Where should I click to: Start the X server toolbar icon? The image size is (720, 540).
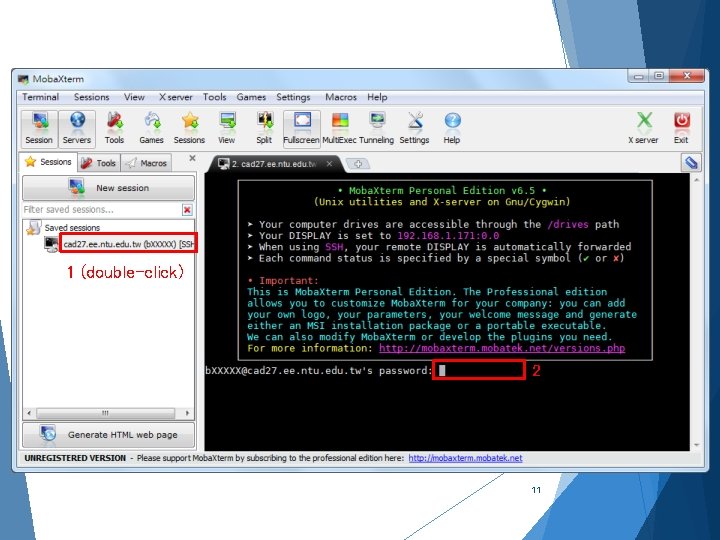(643, 129)
